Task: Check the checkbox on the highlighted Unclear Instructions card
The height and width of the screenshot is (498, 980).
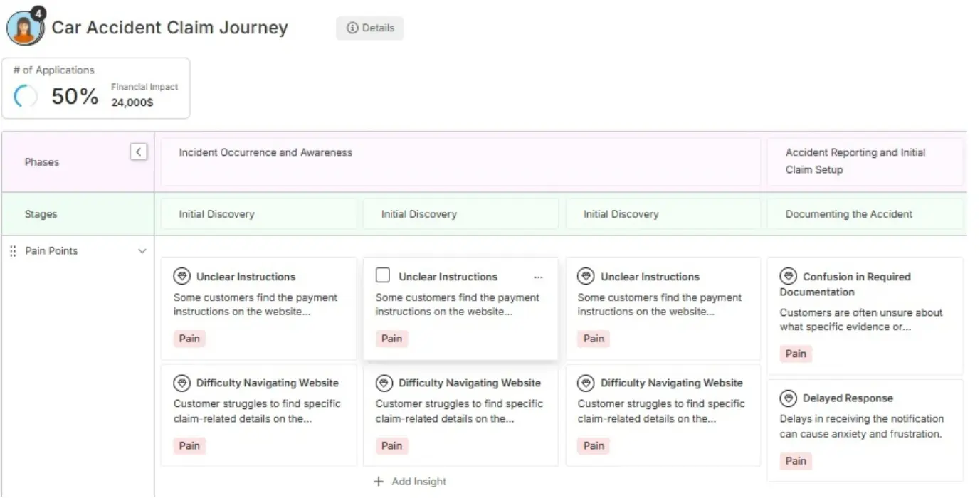Action: [x=382, y=275]
